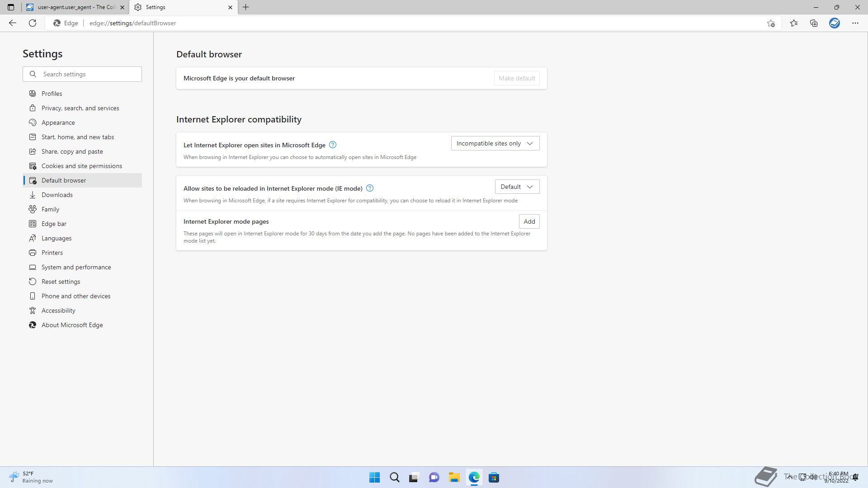Reload the page with refresh icon

33,23
